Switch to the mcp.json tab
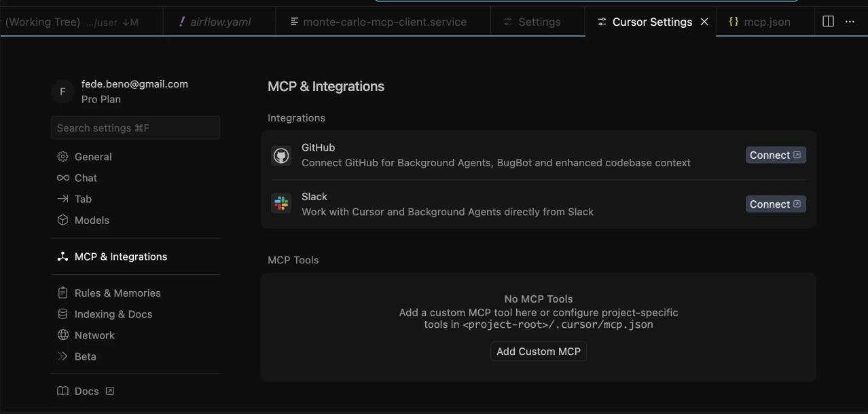This screenshot has height=414, width=868. pos(764,22)
